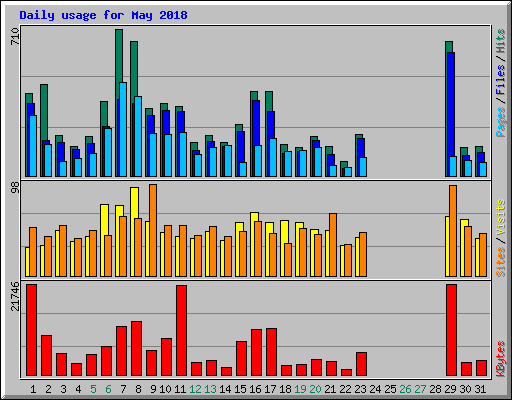Select the red KBytes bar for day 17
The height and width of the screenshot is (400, 512).
[x=272, y=352]
